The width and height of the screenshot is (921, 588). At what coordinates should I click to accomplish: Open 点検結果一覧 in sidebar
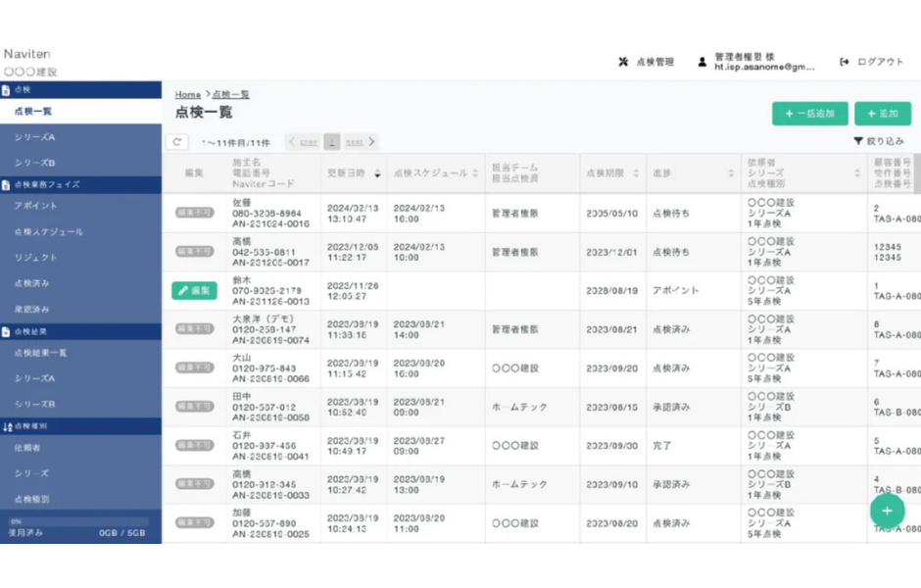coord(80,353)
